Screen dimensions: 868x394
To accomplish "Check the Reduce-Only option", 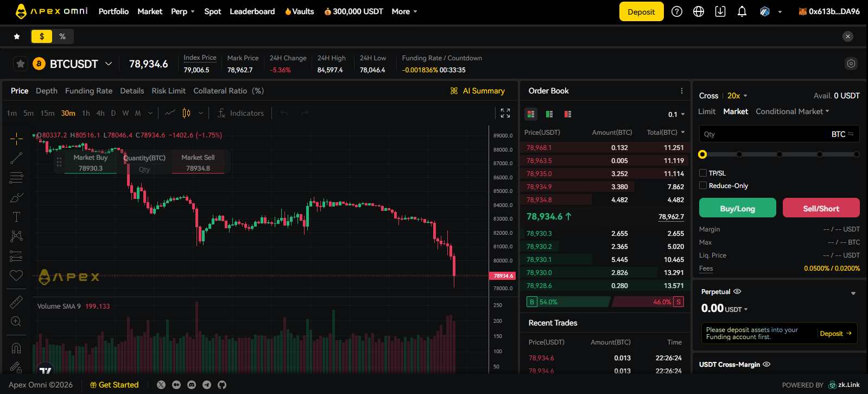I will click(x=703, y=185).
